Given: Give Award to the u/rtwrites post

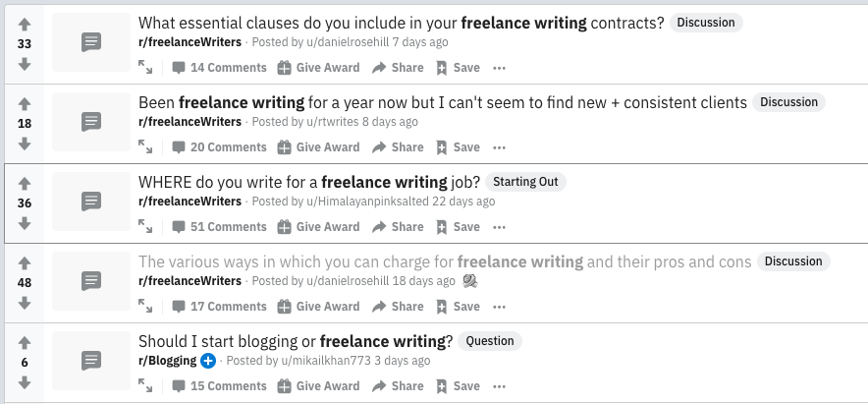Looking at the screenshot, I should pyautogui.click(x=318, y=147).
